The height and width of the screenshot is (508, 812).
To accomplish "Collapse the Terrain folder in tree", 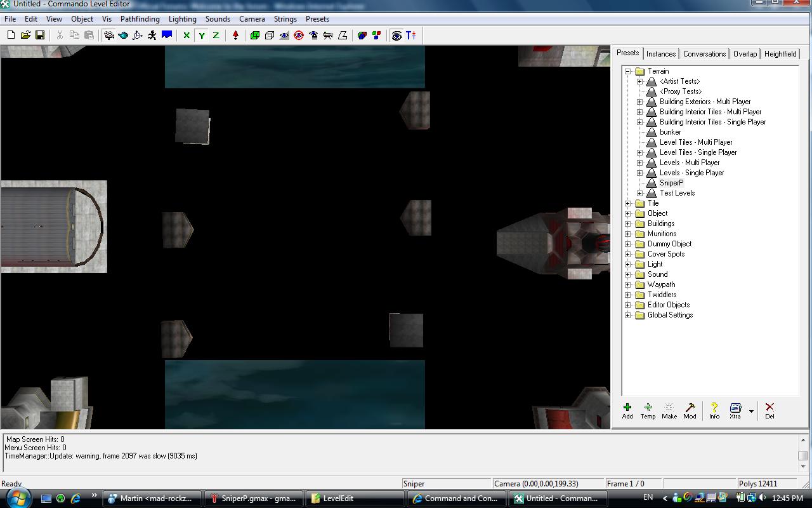I will coord(628,71).
